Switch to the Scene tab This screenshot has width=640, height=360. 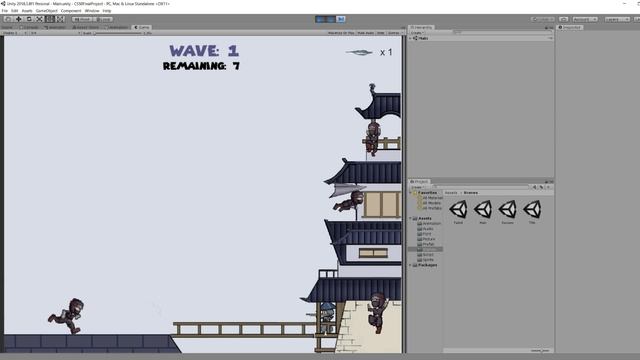[7, 27]
